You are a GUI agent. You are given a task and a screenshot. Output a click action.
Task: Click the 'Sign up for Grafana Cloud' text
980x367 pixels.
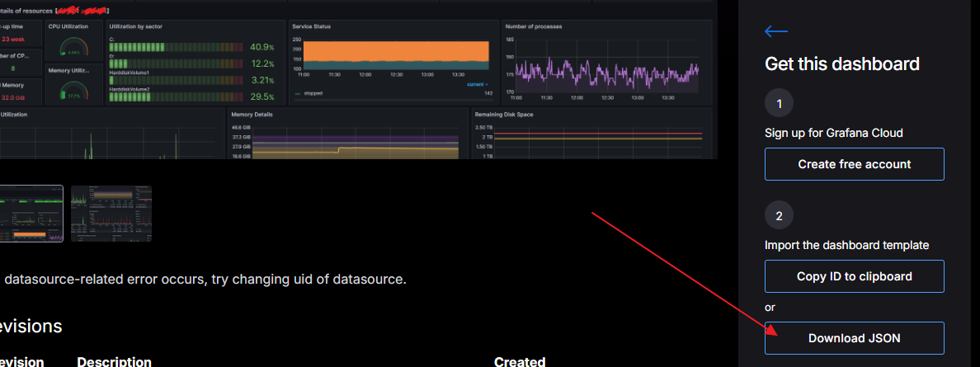tap(834, 133)
